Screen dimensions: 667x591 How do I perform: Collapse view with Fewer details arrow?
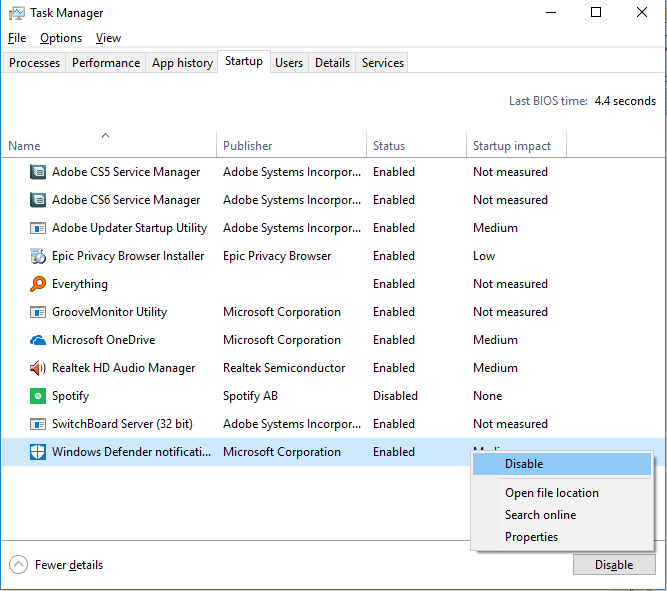pyautogui.click(x=18, y=565)
